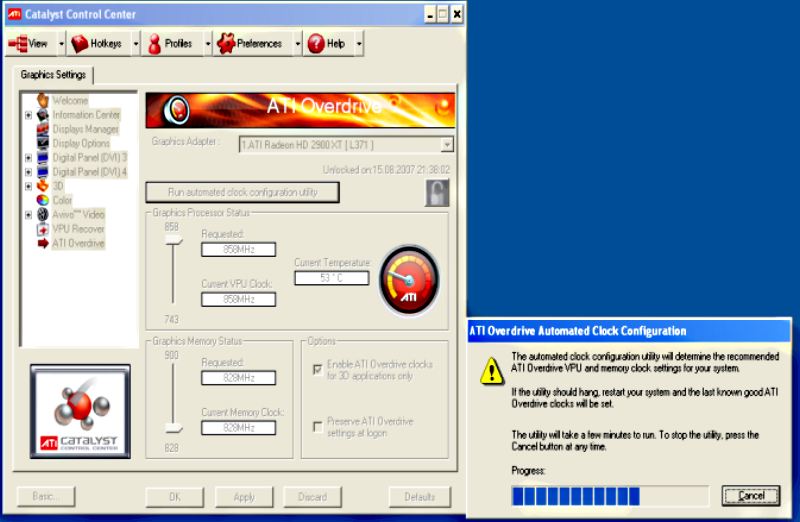800x522 pixels.
Task: Click the Color wheel icon
Action: coord(43,200)
